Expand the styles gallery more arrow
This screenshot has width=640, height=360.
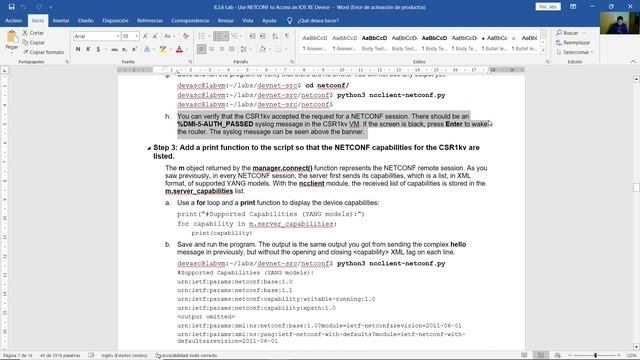point(543,50)
